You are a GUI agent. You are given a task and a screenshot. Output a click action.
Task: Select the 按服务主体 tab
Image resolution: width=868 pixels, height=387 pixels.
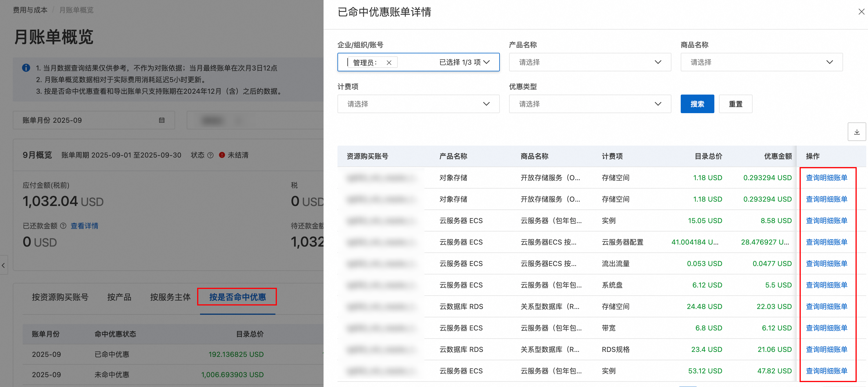point(170,297)
